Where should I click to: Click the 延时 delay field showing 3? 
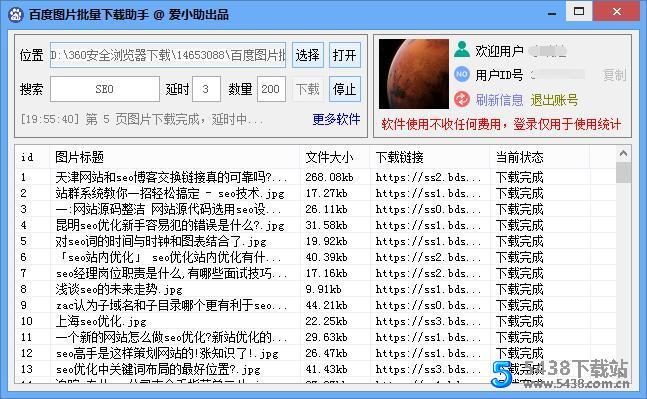[x=206, y=89]
